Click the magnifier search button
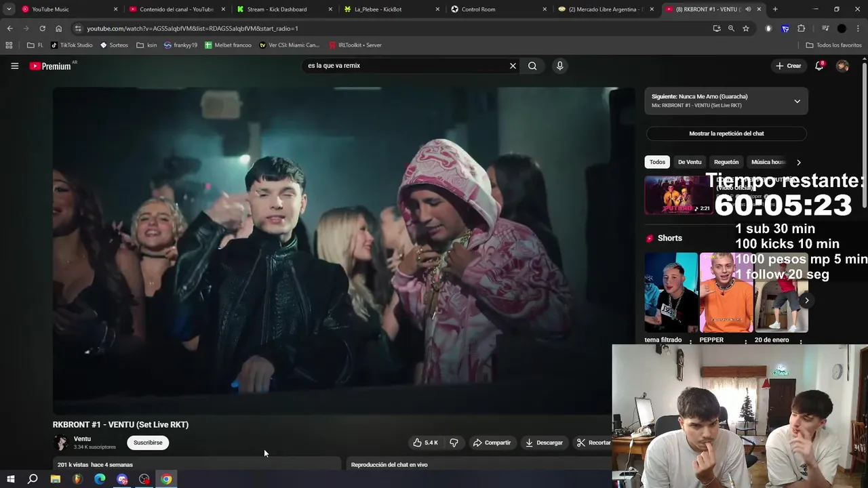 point(532,66)
